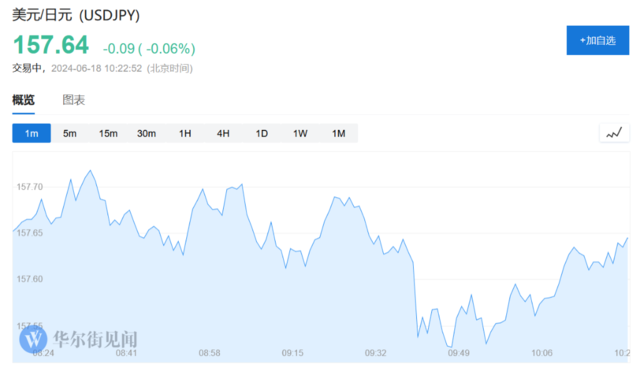This screenshot has height=369, width=640.
Task: Click the 09:49 time axis label
Action: click(458, 353)
